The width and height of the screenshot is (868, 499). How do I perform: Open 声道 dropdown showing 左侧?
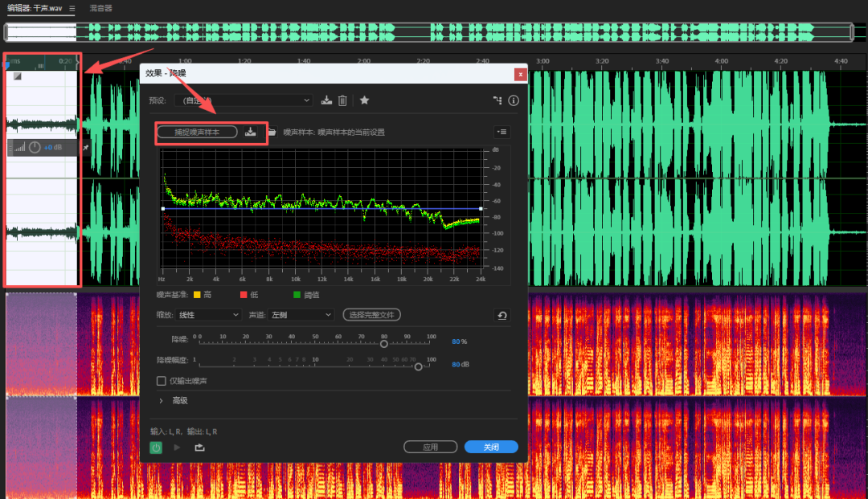pos(301,315)
